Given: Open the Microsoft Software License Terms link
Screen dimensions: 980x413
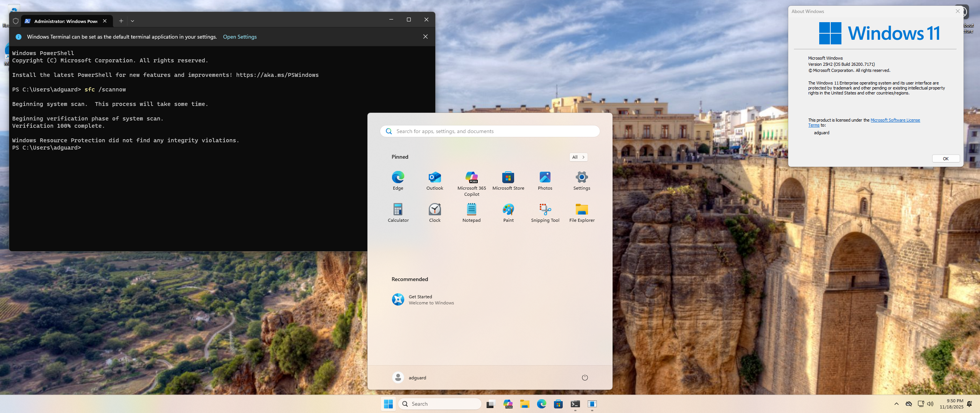Looking at the screenshot, I should 895,120.
